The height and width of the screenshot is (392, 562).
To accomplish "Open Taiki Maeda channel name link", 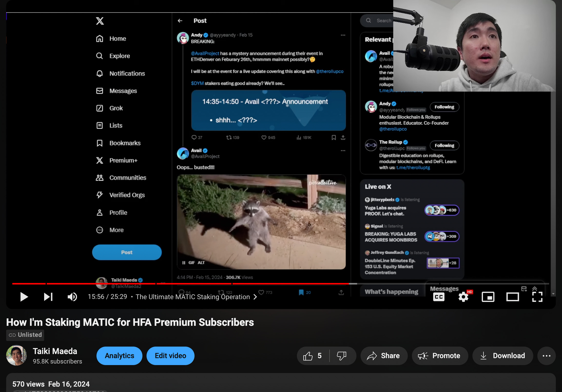I will (x=55, y=351).
